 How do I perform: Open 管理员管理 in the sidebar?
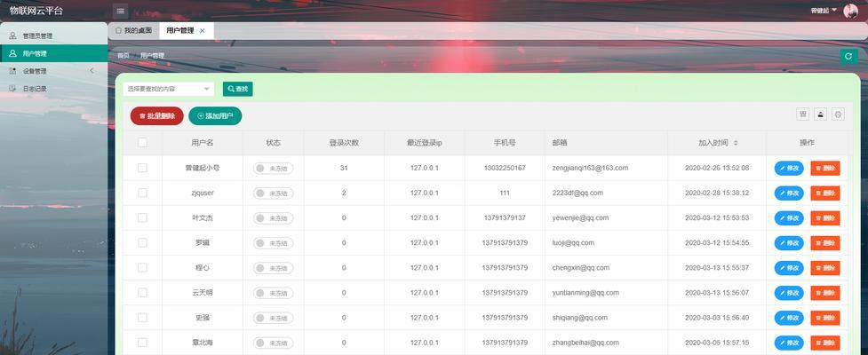coord(53,35)
